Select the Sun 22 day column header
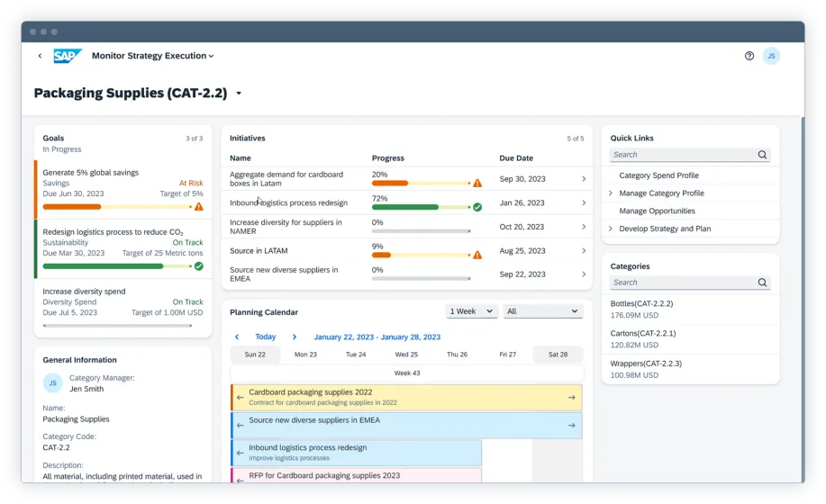The width and height of the screenshot is (826, 504). pos(255,355)
